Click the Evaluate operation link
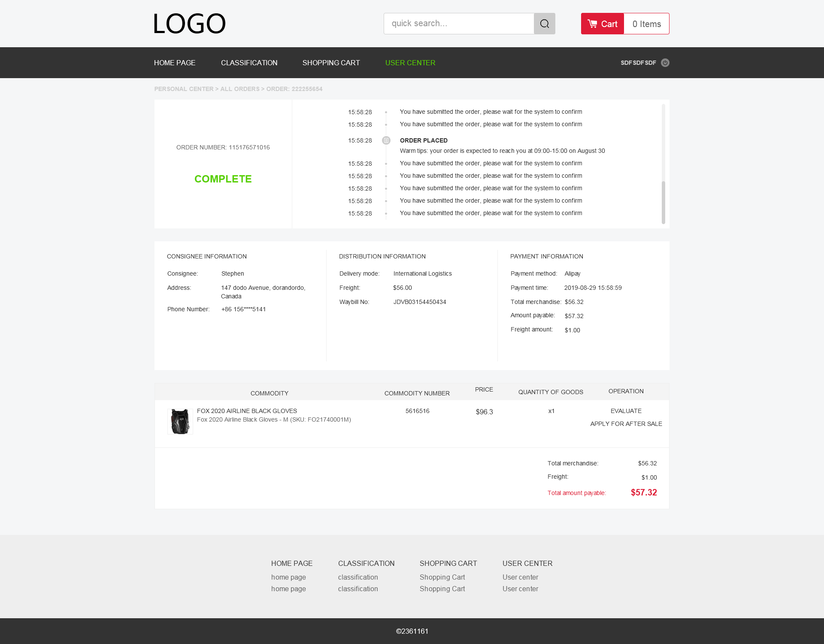The height and width of the screenshot is (644, 824). [626, 411]
